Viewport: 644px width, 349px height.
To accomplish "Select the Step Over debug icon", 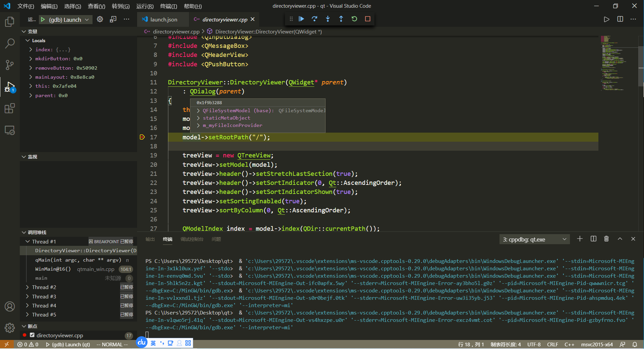I will (314, 19).
